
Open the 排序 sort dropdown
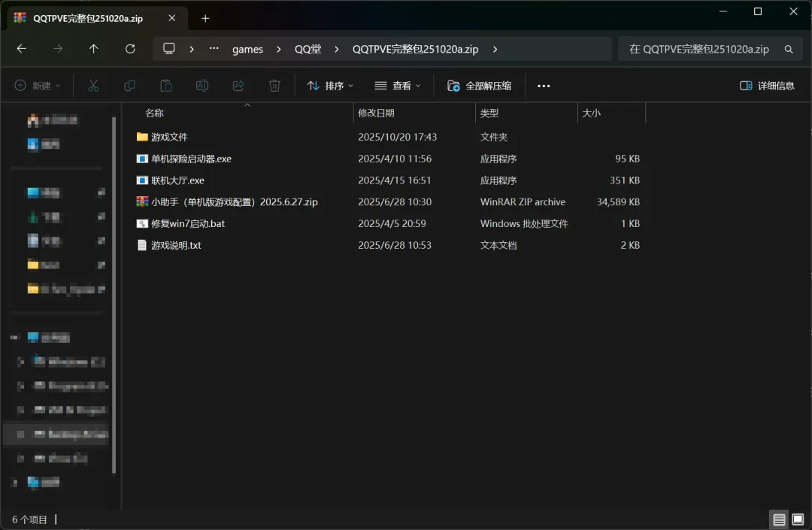pos(330,86)
